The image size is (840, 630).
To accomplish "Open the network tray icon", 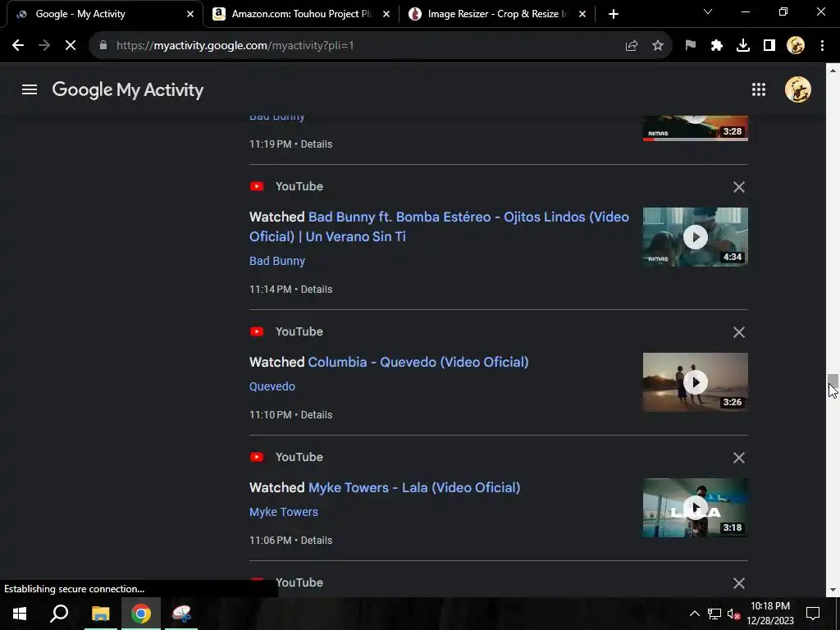I will click(714, 614).
